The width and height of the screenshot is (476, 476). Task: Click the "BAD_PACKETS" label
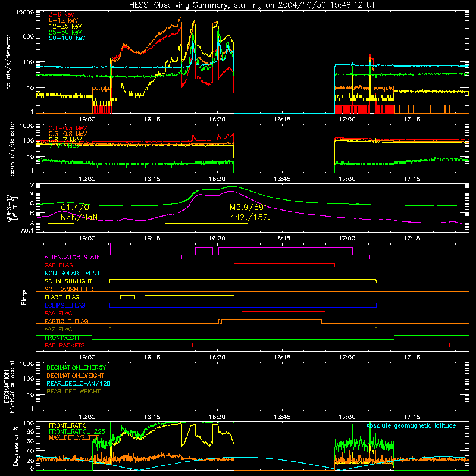(x=65, y=345)
